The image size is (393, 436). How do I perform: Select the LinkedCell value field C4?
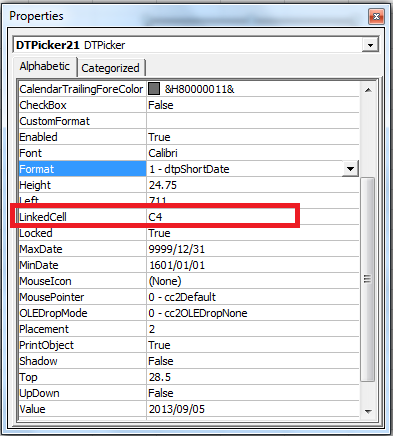[x=253, y=217]
